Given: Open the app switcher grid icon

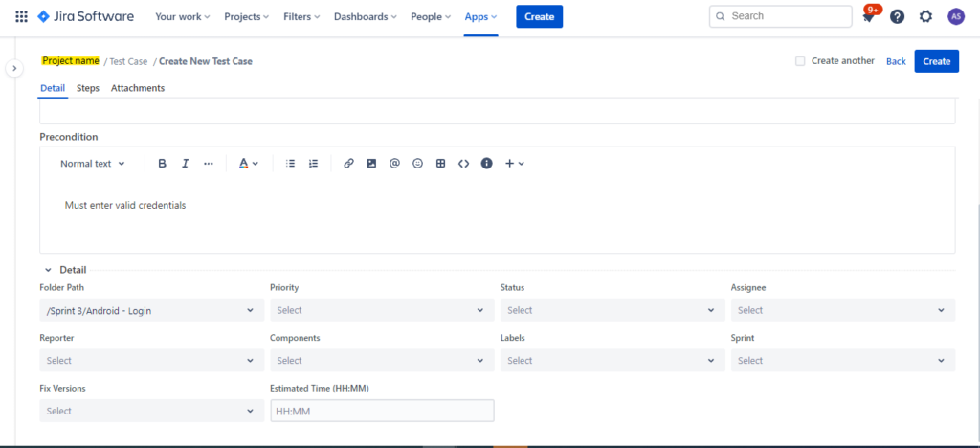Looking at the screenshot, I should [21, 17].
